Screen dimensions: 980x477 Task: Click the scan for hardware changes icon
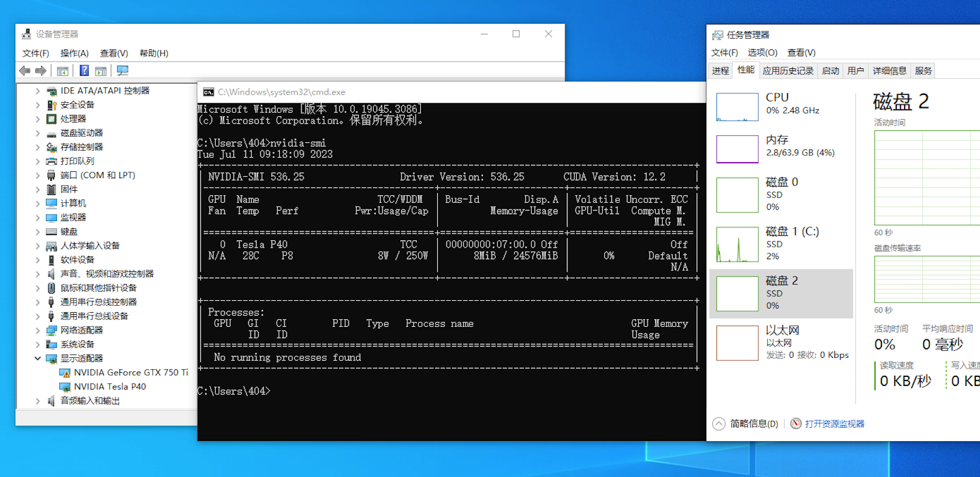point(122,70)
